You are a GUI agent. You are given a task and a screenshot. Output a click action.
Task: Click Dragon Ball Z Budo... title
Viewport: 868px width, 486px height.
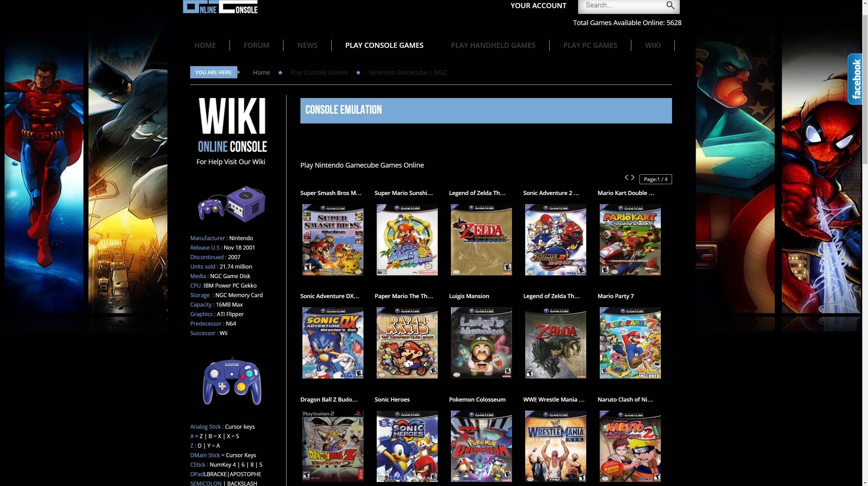[329, 400]
